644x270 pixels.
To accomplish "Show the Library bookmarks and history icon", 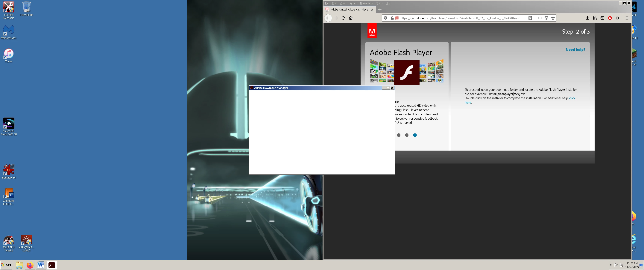I will (x=595, y=18).
